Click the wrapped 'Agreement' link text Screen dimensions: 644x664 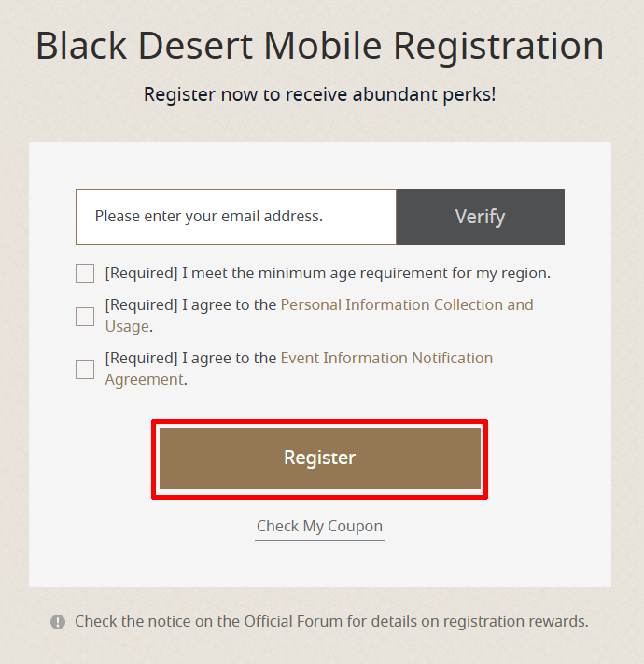(144, 380)
